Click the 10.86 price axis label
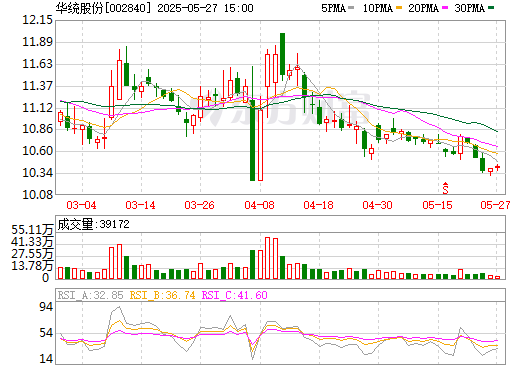 click(37, 129)
